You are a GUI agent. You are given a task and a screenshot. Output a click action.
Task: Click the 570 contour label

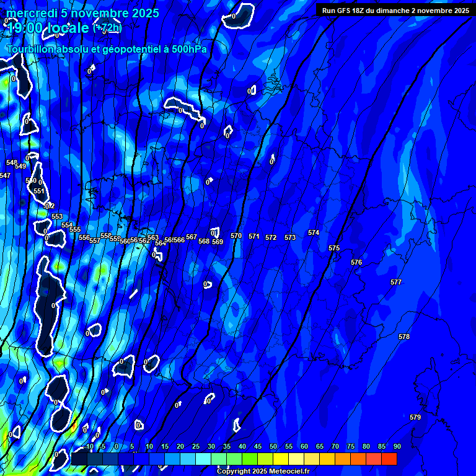coord(236,236)
